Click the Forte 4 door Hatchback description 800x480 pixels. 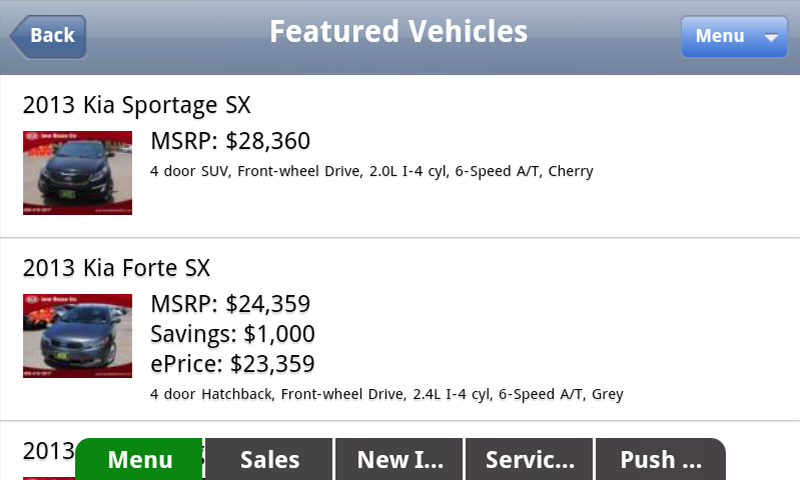[x=386, y=394]
